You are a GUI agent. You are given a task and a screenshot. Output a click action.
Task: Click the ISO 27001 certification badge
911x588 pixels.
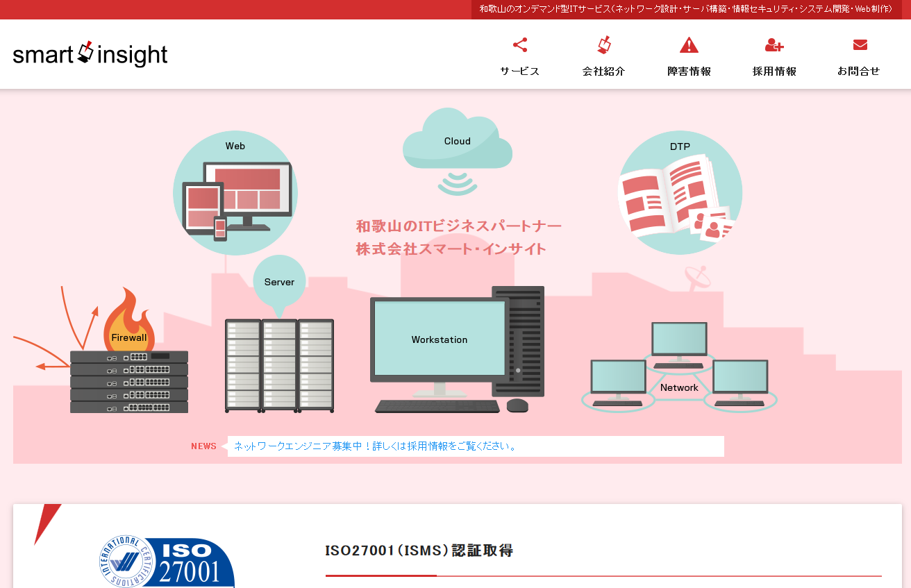[x=167, y=562]
